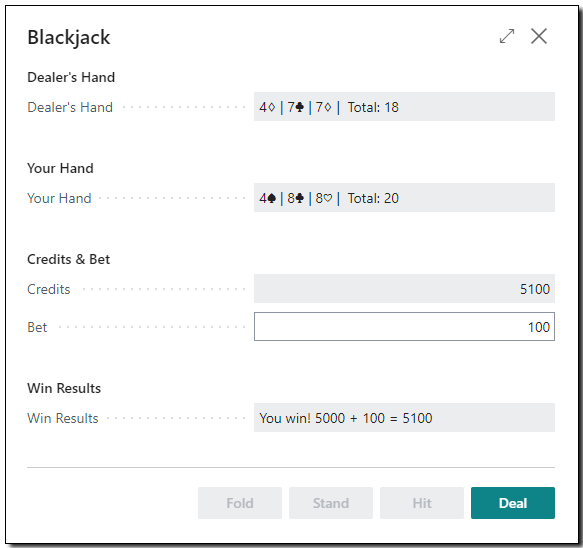This screenshot has height=548, width=583.
Task: Click the Stand button
Action: click(x=331, y=503)
